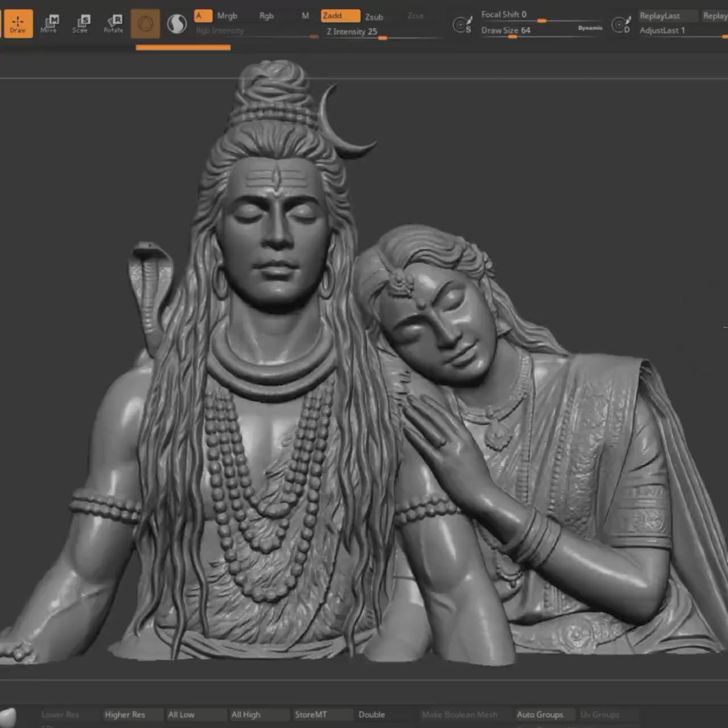This screenshot has height=728, width=728.
Task: Click the All High button
Action: coord(259,714)
